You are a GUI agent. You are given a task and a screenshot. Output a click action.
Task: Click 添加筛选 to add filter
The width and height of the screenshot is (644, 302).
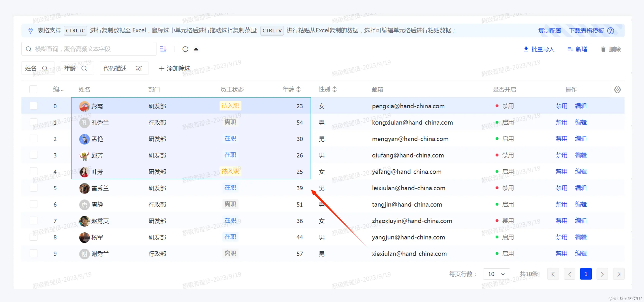[x=175, y=68]
